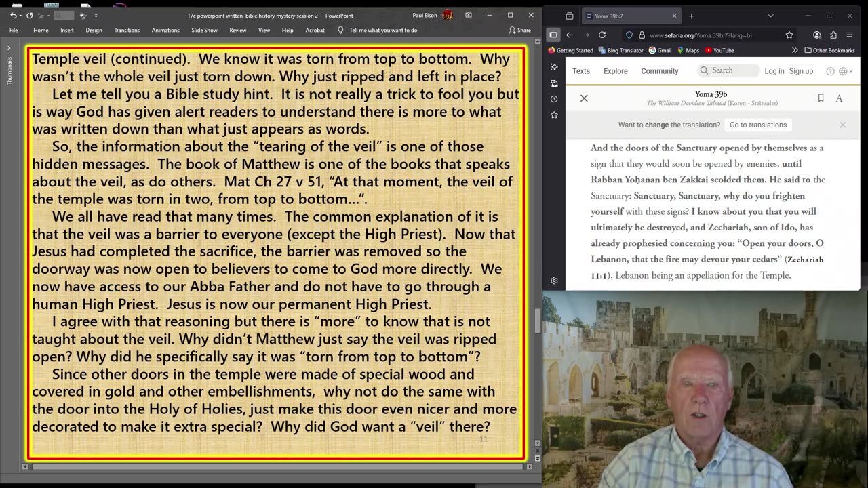Viewport: 868px width, 488px height.
Task: Open Bing Translator bookmark
Action: [x=623, y=50]
